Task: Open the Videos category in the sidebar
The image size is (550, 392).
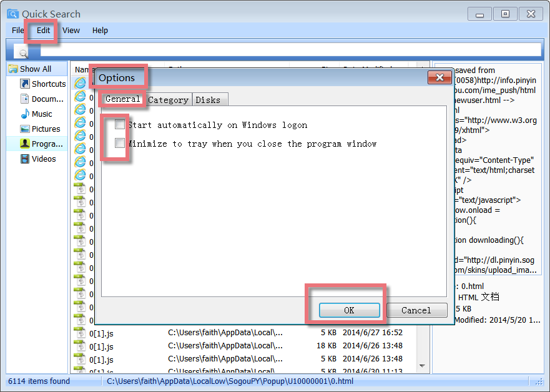Action: pyautogui.click(x=37, y=159)
